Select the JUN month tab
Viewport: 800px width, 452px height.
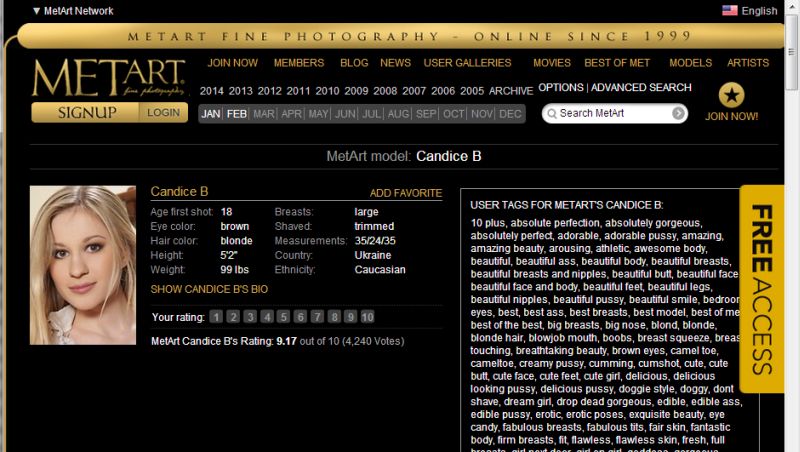click(x=345, y=114)
